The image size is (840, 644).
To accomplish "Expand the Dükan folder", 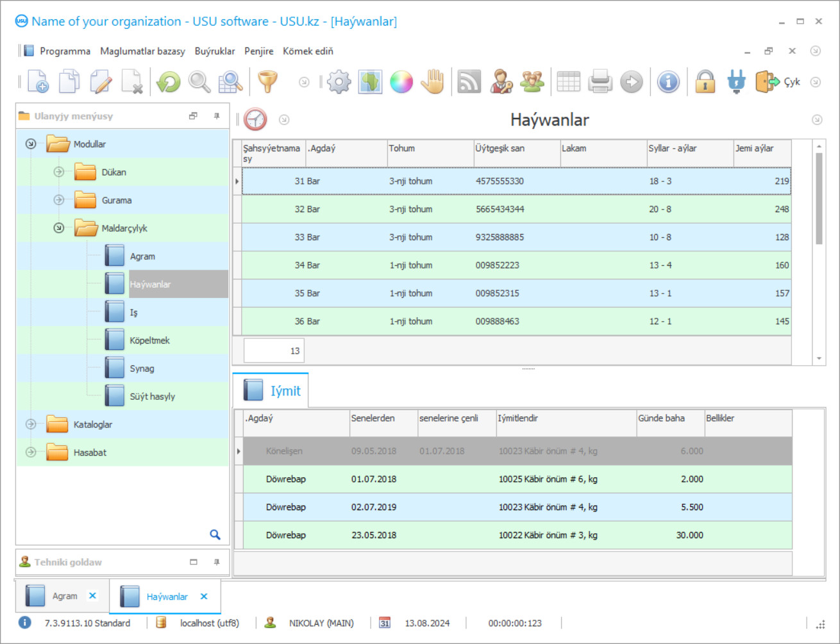I will (59, 172).
